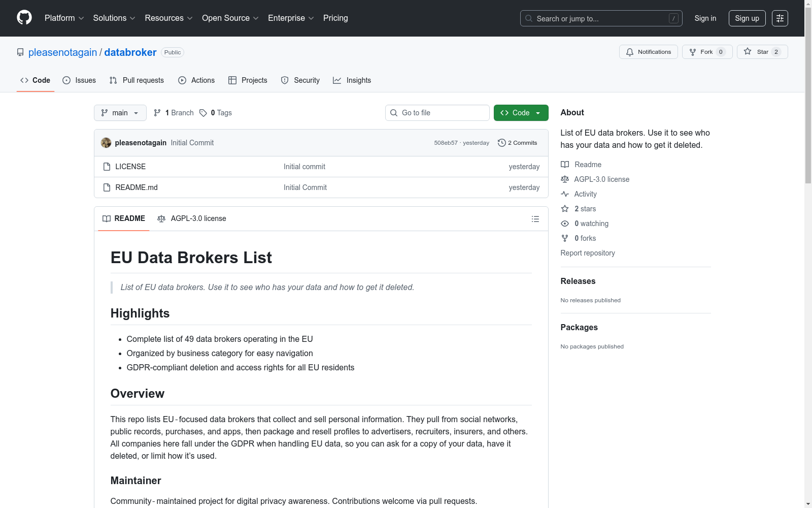The height and width of the screenshot is (508, 812).
Task: Open the latest Initial Commit message
Action: coord(192,143)
